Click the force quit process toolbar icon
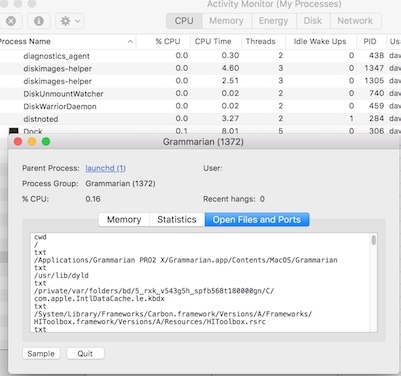This screenshot has height=376, width=401. point(11,21)
